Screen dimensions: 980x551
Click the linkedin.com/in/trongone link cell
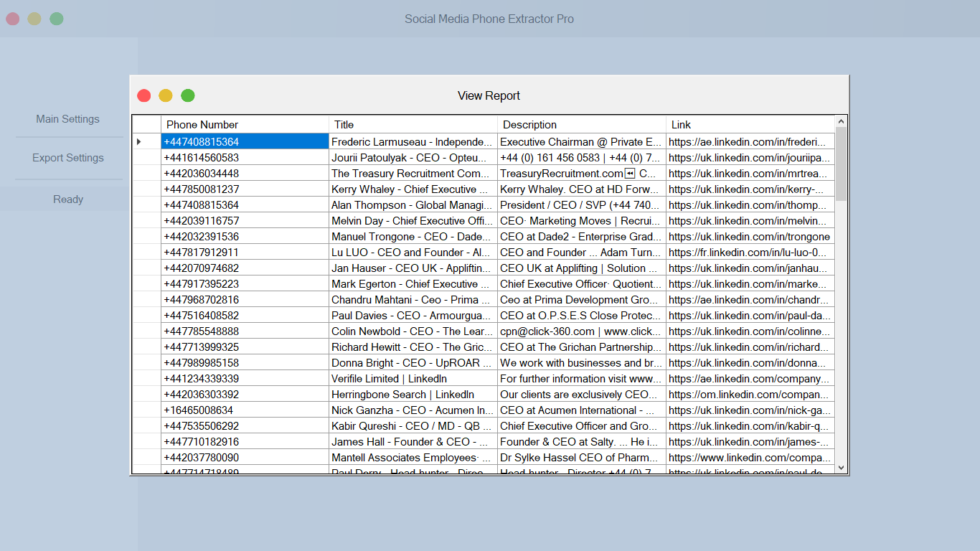(x=750, y=237)
